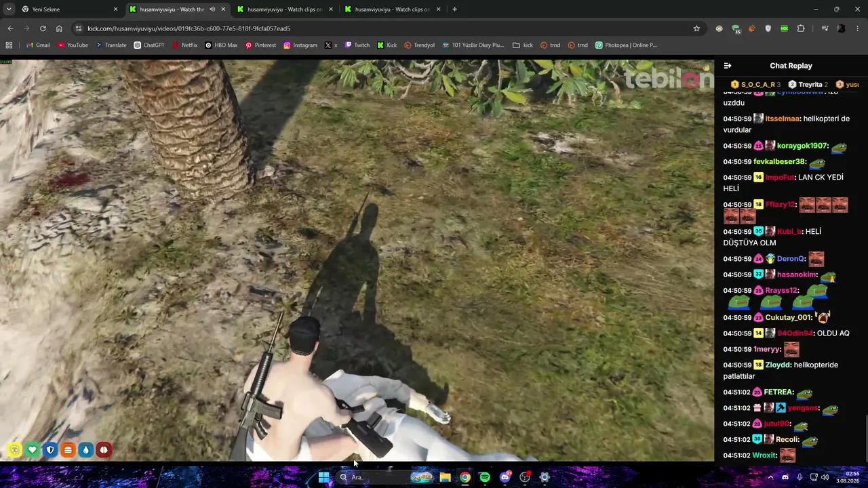Click the video player to pause playback
Viewport: 868px width, 488px height.
(x=357, y=260)
